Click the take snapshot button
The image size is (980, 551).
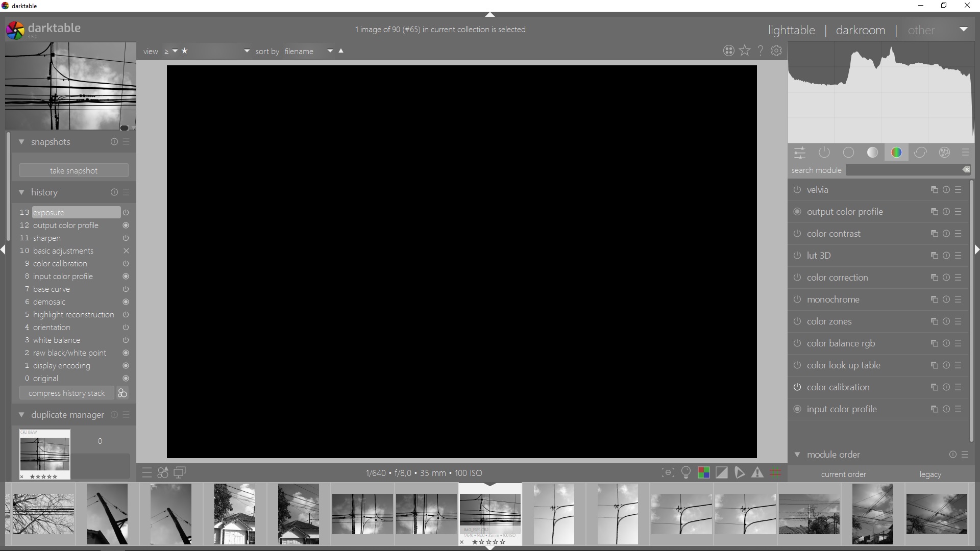73,170
